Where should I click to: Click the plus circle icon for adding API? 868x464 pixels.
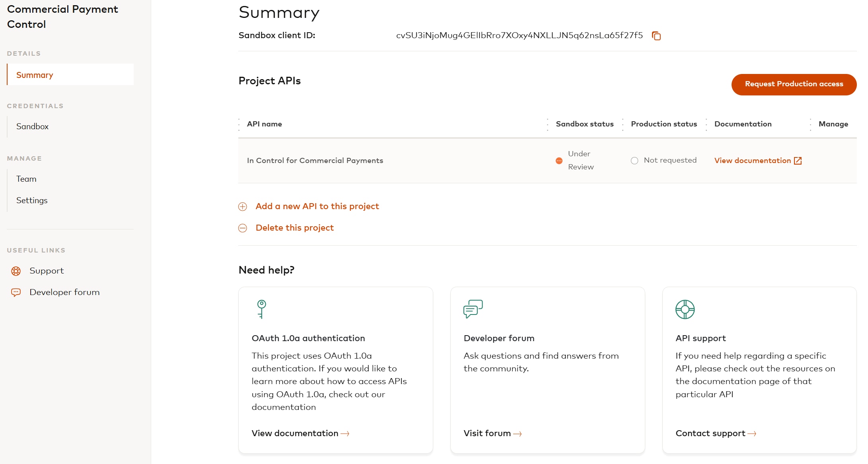point(243,207)
